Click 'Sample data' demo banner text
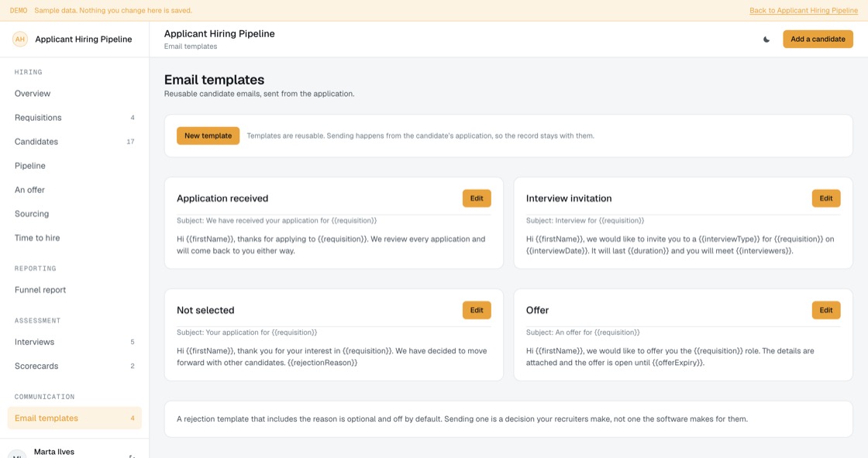This screenshot has width=868, height=458. 113,11
